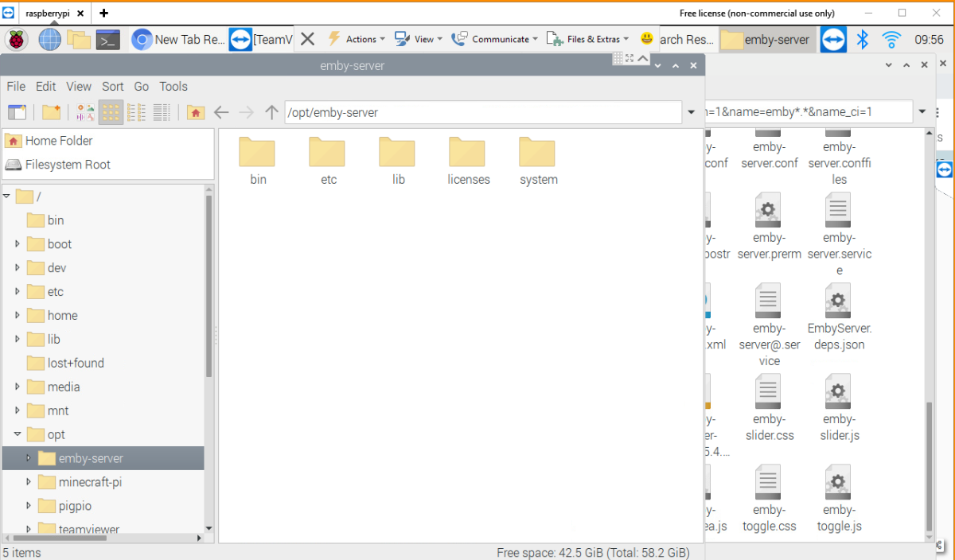955x560 pixels.
Task: Switch to compact view
Action: point(137,113)
